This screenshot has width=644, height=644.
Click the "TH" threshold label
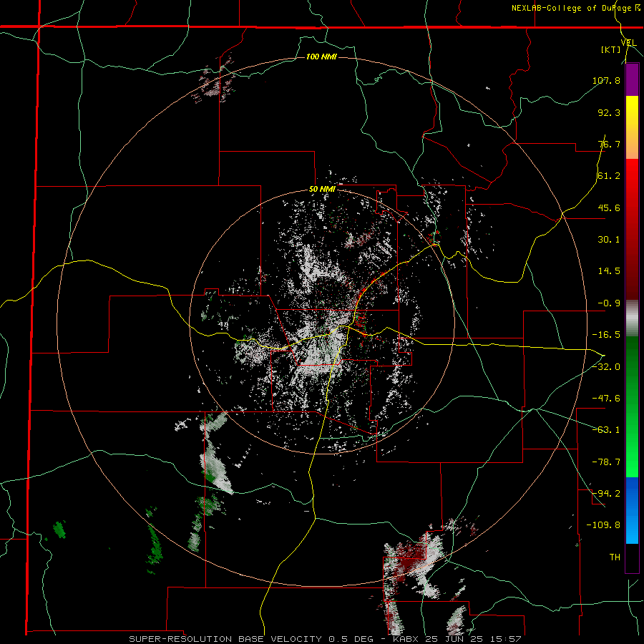(x=615, y=557)
